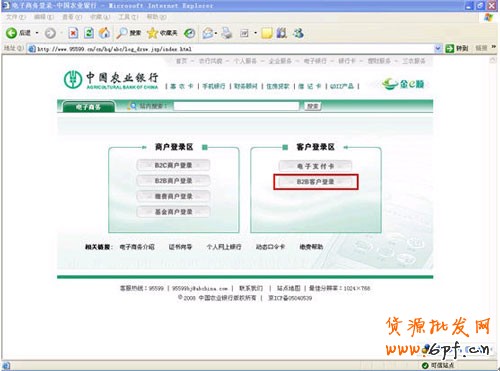Print the page using printer icon
Viewport: 500px width, 371px height.
[227, 33]
